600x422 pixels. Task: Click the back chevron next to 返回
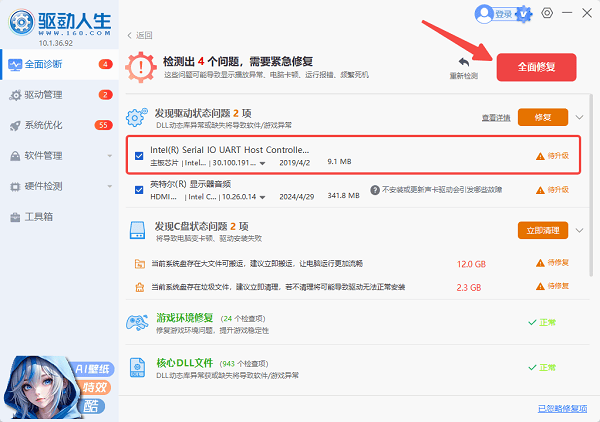[x=129, y=36]
